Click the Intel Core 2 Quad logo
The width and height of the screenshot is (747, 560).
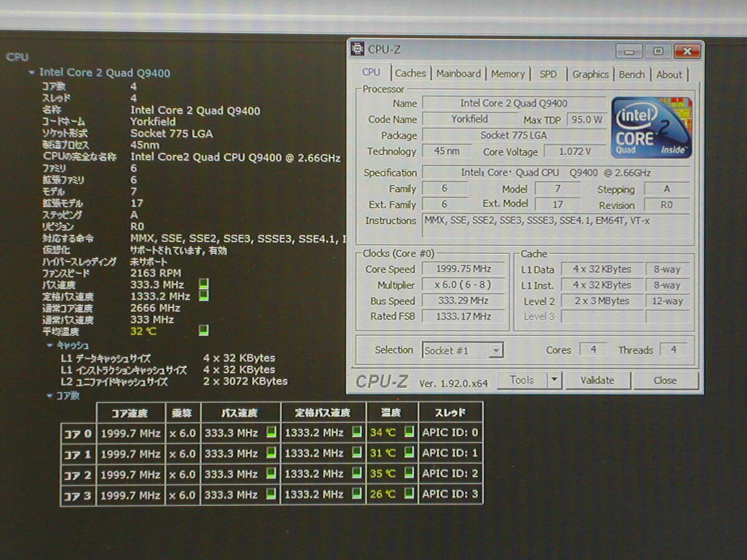pyautogui.click(x=651, y=126)
